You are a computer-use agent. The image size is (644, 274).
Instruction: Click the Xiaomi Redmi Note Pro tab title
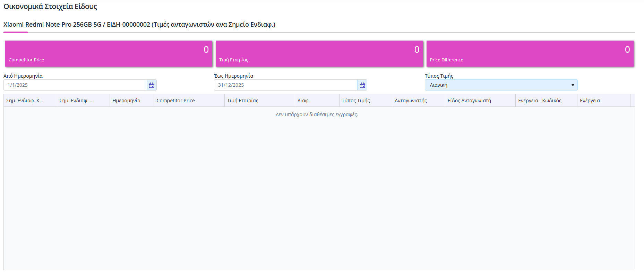point(139,25)
